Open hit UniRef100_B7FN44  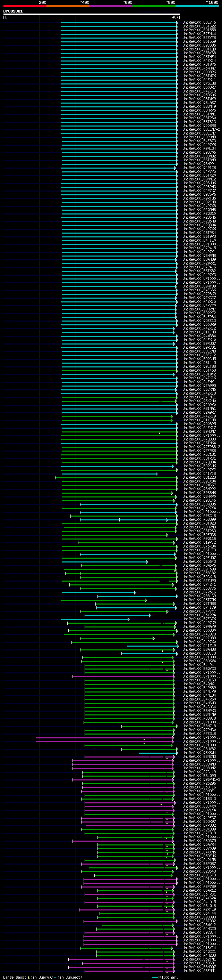[x=199, y=34]
